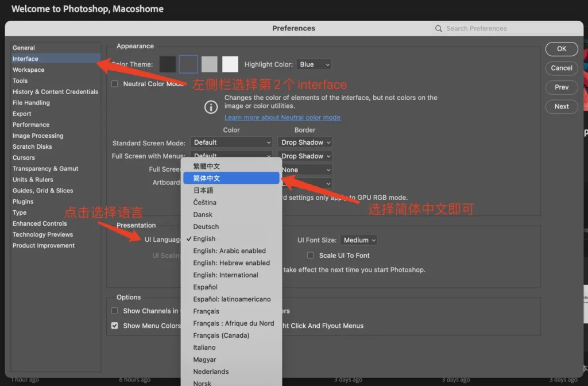Open the Standard Screen Mode dropdown

[231, 142]
